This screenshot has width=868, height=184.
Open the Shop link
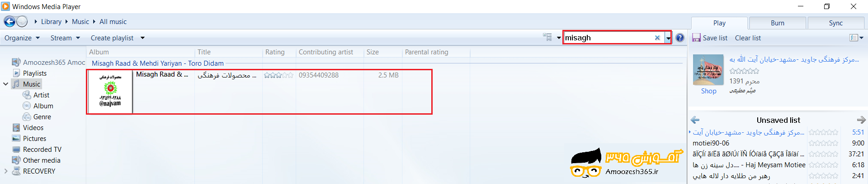point(708,91)
